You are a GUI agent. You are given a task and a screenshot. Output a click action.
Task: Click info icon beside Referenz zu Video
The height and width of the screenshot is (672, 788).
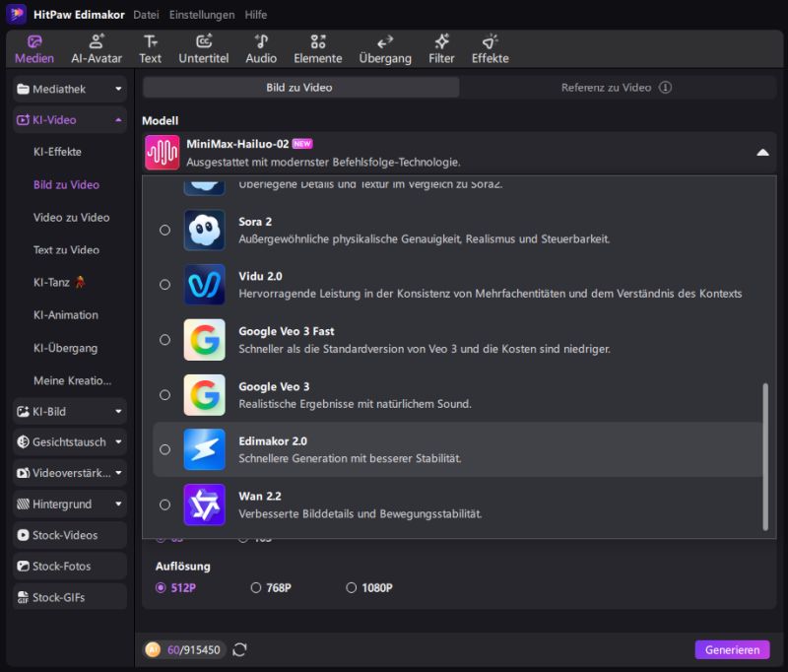tap(666, 88)
